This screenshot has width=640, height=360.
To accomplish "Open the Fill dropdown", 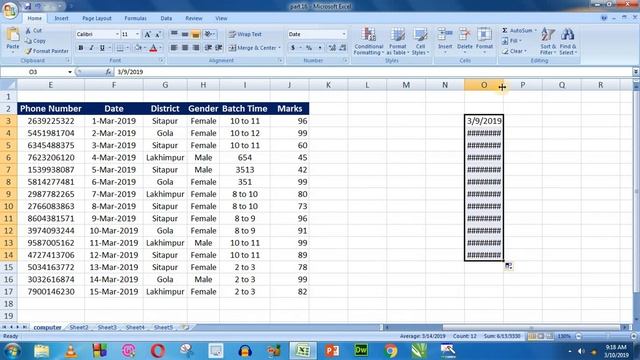I will [512, 41].
